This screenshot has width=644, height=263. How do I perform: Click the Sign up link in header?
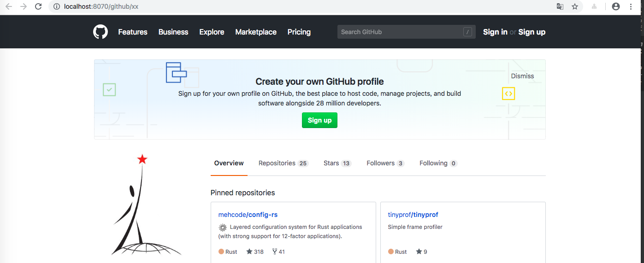[532, 32]
